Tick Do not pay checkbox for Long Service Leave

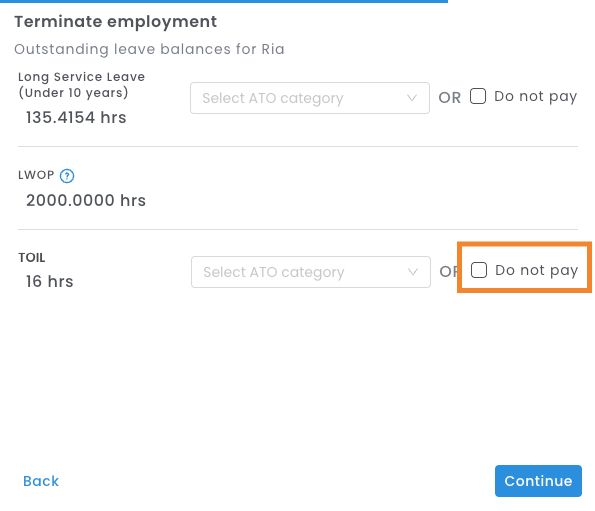pos(478,96)
